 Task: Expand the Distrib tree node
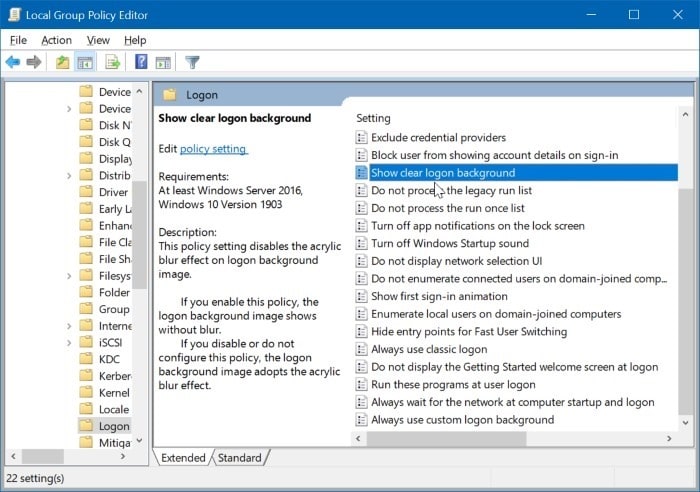pos(69,175)
